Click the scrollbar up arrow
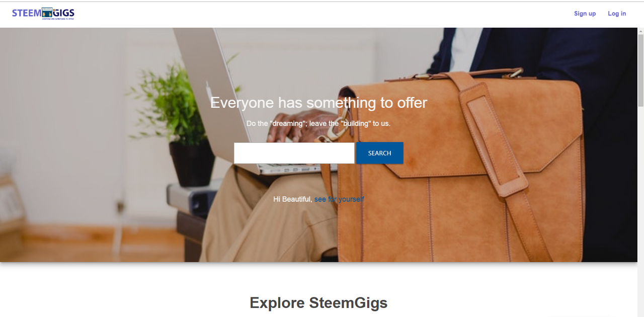The height and width of the screenshot is (317, 644). [x=640, y=31]
